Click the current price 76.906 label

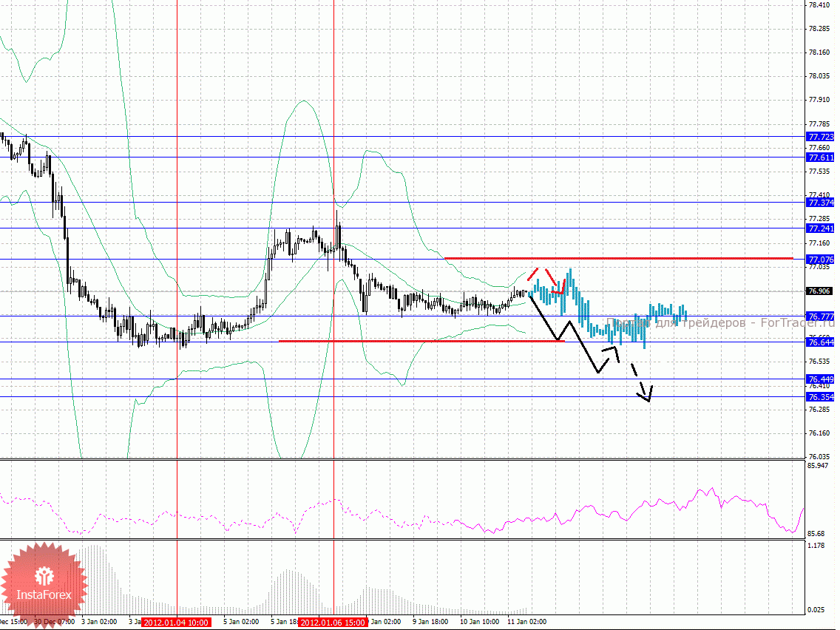821,291
